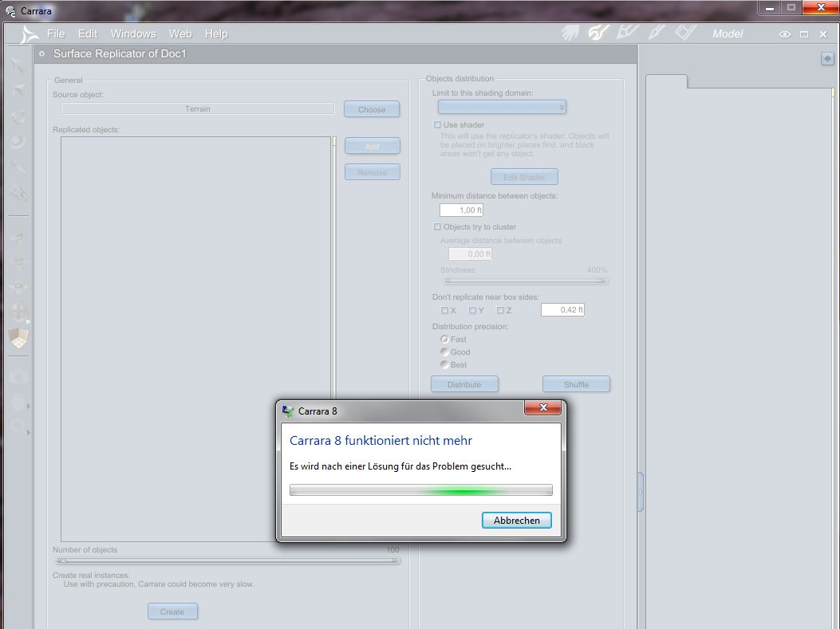This screenshot has height=629, width=840.
Task: Open the Render room film icon
Action: [685, 33]
